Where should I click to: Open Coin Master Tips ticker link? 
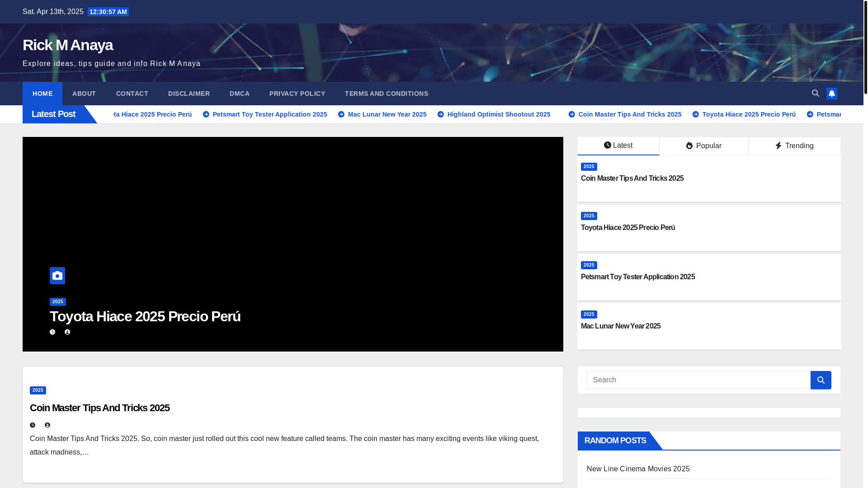[630, 114]
